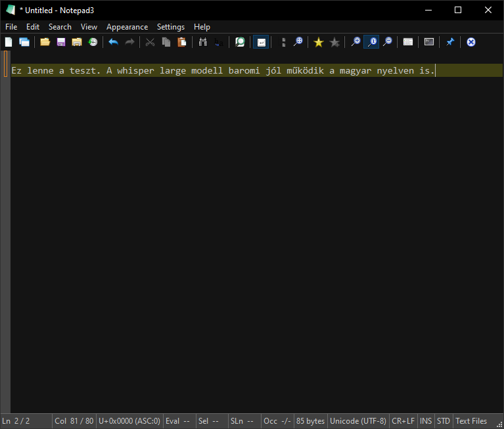504x429 pixels.
Task: Click the Hungarian text line in the editor
Action: tap(223, 70)
